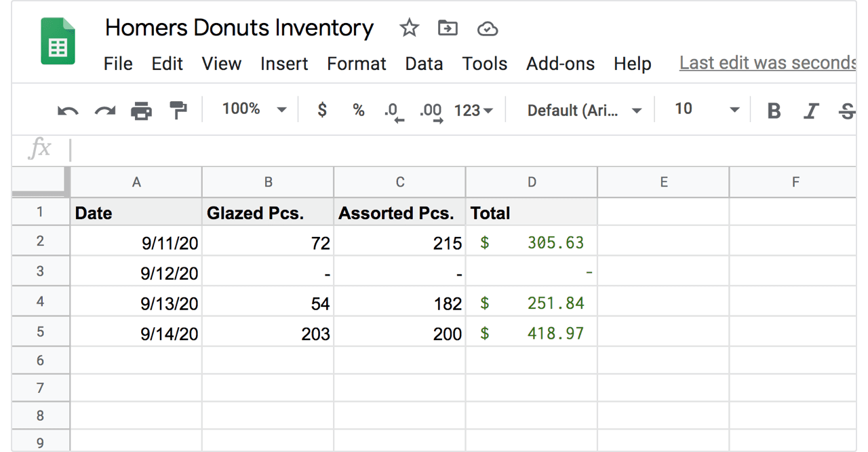Click the Undo arrow

coord(68,111)
